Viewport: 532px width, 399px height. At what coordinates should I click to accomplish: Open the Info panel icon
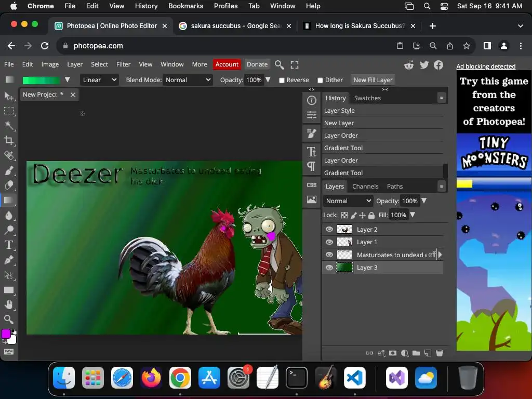pyautogui.click(x=312, y=100)
